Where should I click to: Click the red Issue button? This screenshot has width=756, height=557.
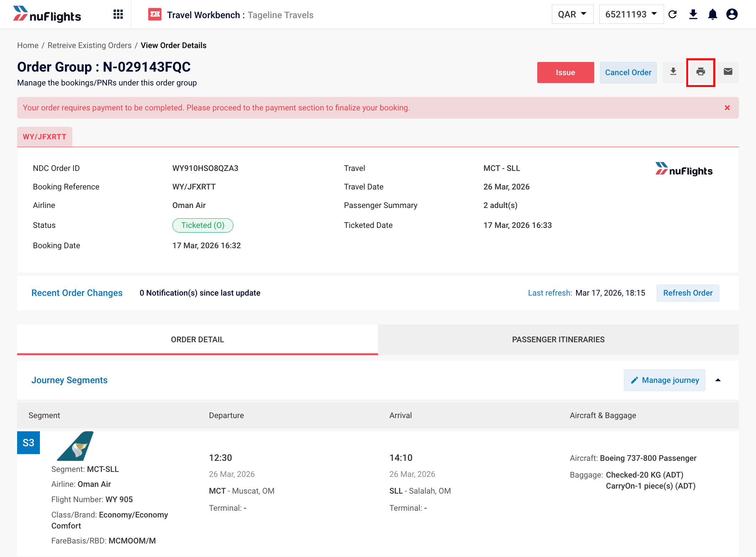tap(565, 72)
